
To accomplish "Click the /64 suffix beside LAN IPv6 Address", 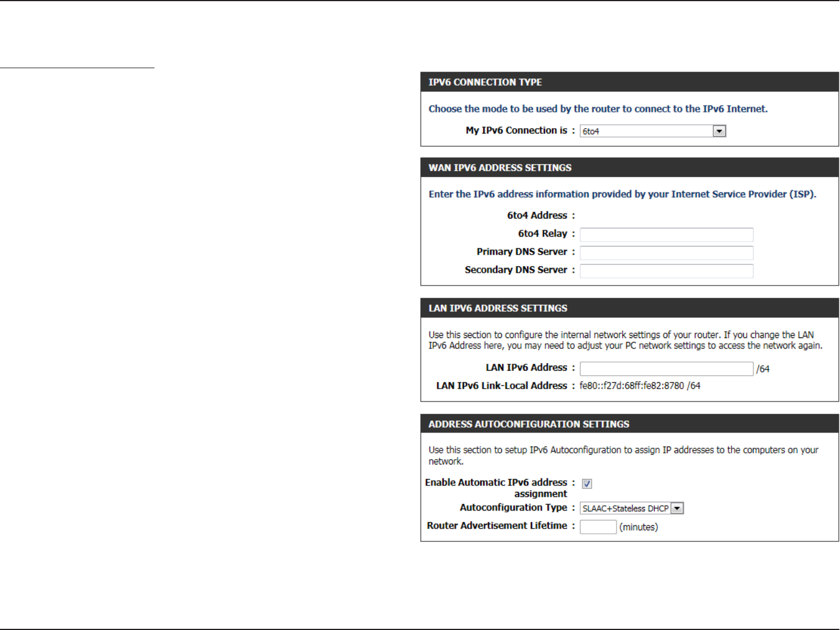I will coord(763,369).
